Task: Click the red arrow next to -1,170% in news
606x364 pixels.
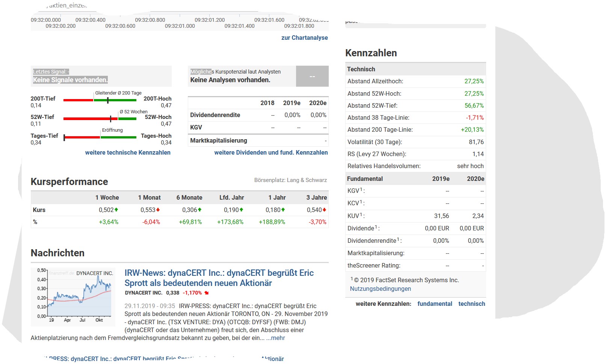Action: 207,293
